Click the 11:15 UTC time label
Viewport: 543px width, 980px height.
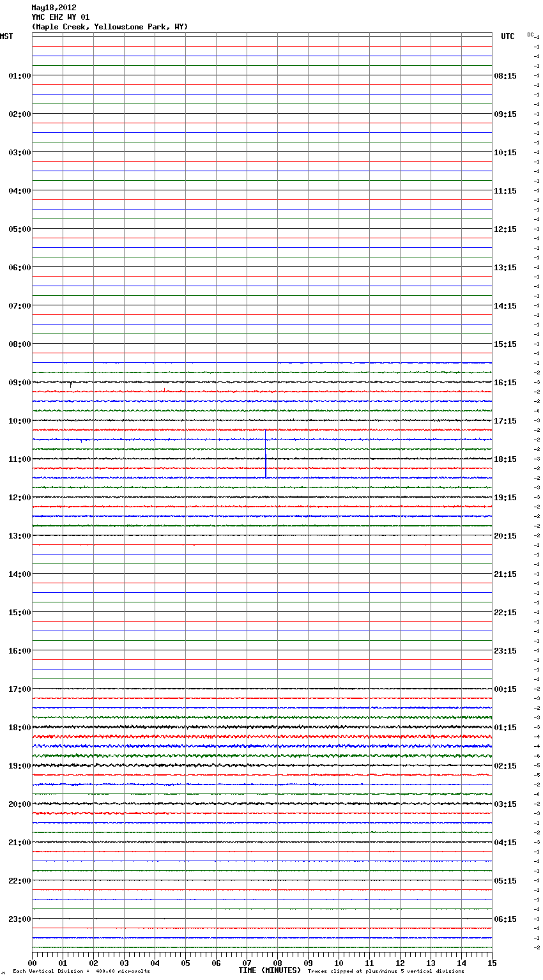tap(505, 191)
